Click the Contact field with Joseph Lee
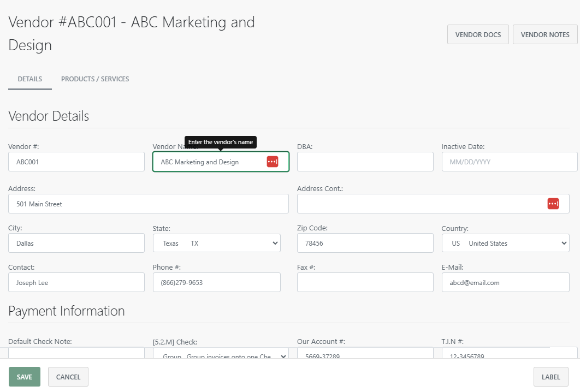The image size is (580, 392). [x=76, y=283]
